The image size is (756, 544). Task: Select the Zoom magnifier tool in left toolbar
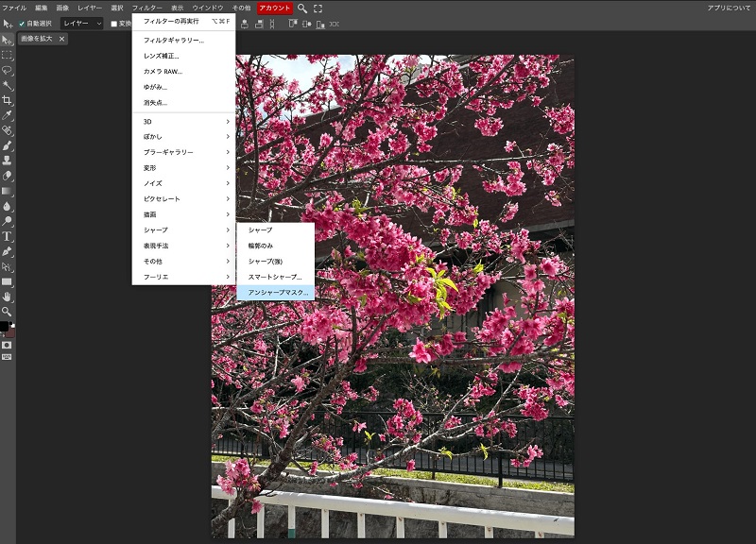[7, 312]
